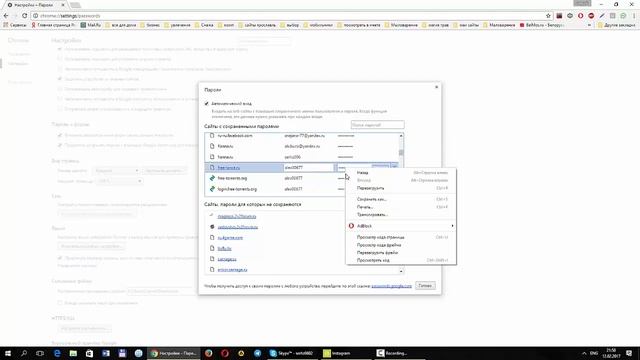640x360 pixels.
Task: Open the Windows Start menu
Action: coord(7,353)
